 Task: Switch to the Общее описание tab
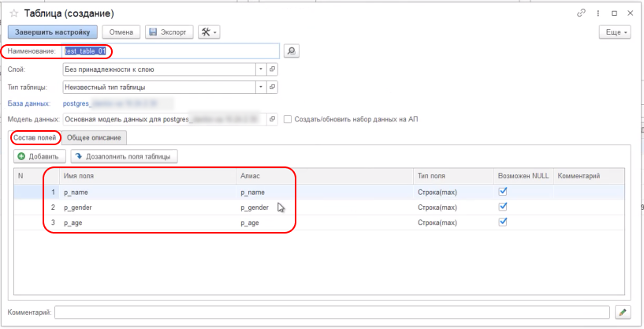click(x=95, y=138)
